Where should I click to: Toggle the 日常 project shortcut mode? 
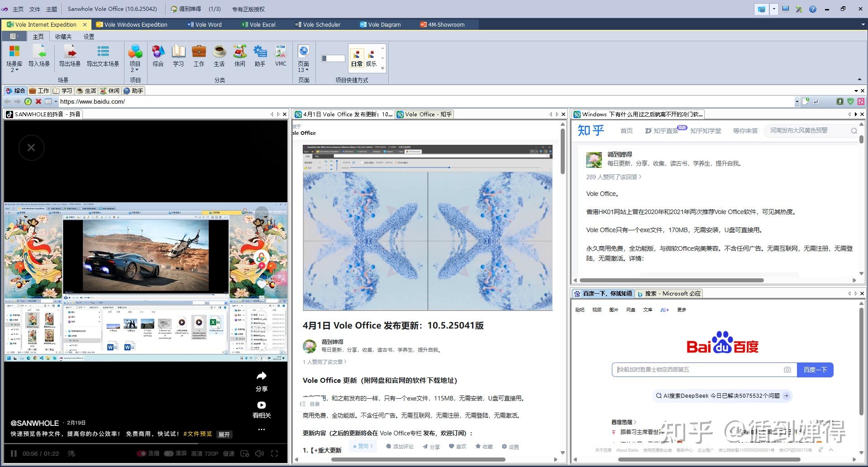click(357, 58)
